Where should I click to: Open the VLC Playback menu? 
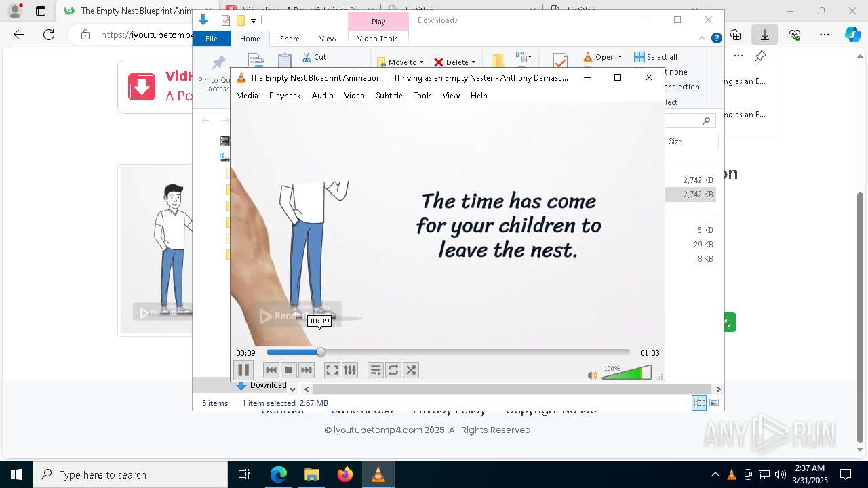(285, 96)
